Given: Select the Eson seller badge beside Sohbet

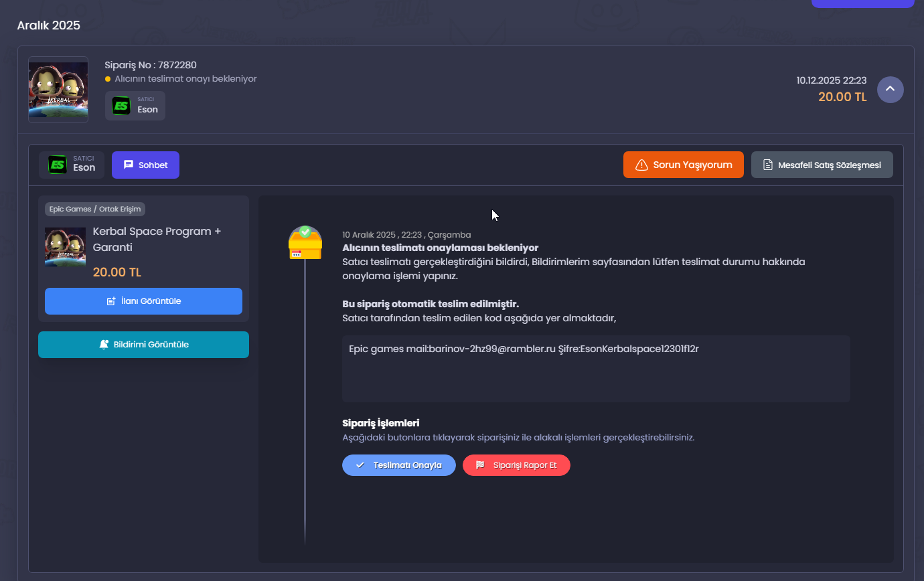Looking at the screenshot, I should coord(72,165).
